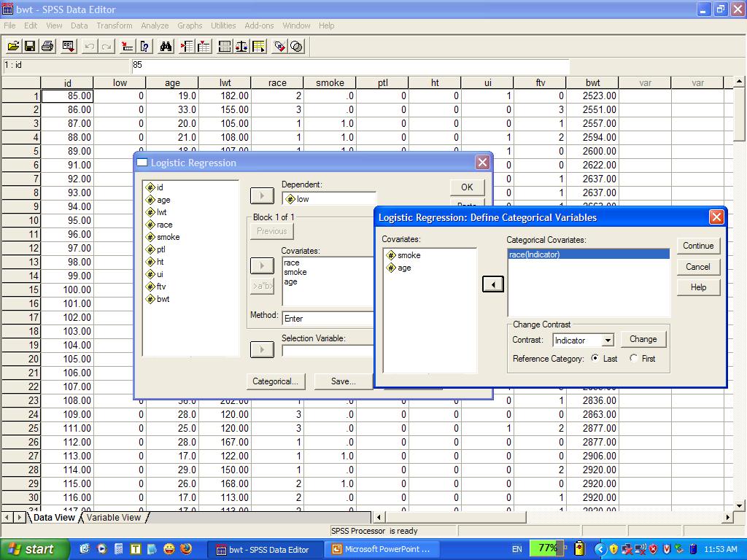This screenshot has height=560, width=747.
Task: Click the bwt column header
Action: click(x=592, y=83)
